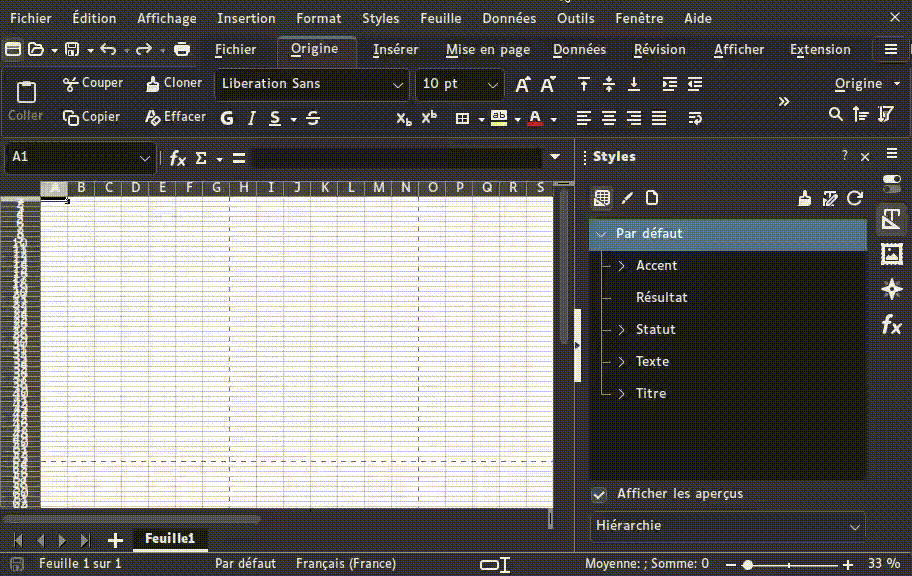
Task: Align text to the left
Action: click(x=583, y=119)
